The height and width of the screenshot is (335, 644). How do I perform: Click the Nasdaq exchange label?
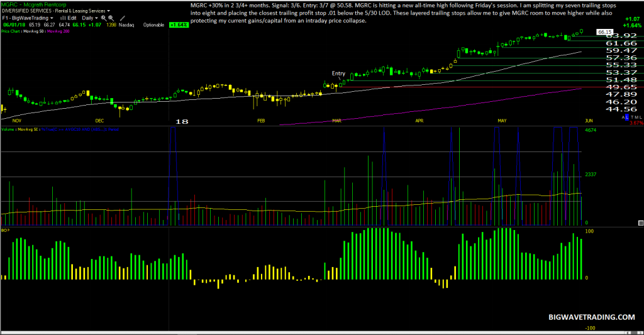tap(126, 25)
